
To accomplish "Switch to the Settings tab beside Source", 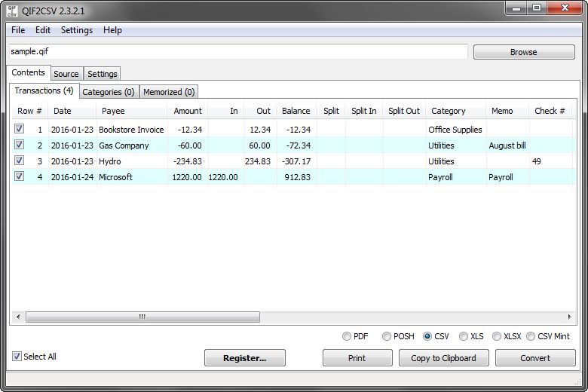I will click(103, 74).
